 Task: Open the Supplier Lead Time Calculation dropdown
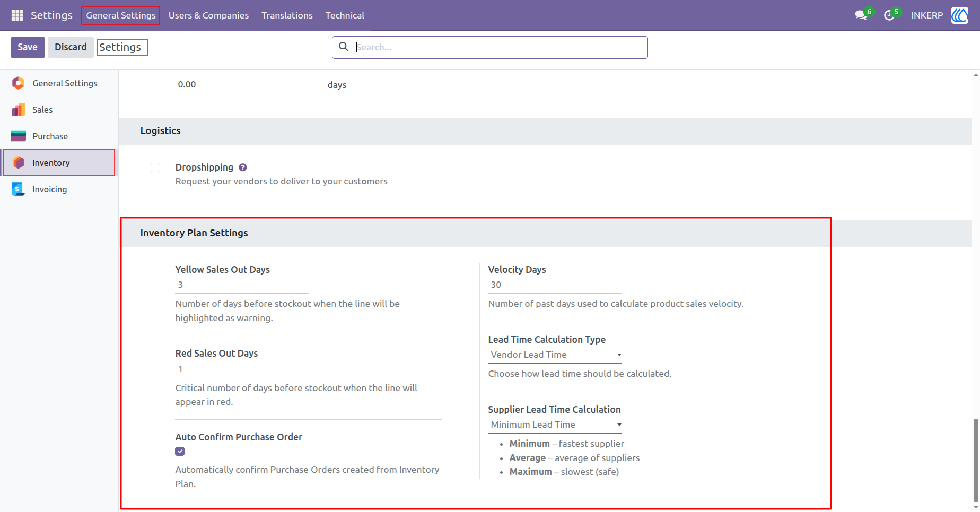point(555,425)
